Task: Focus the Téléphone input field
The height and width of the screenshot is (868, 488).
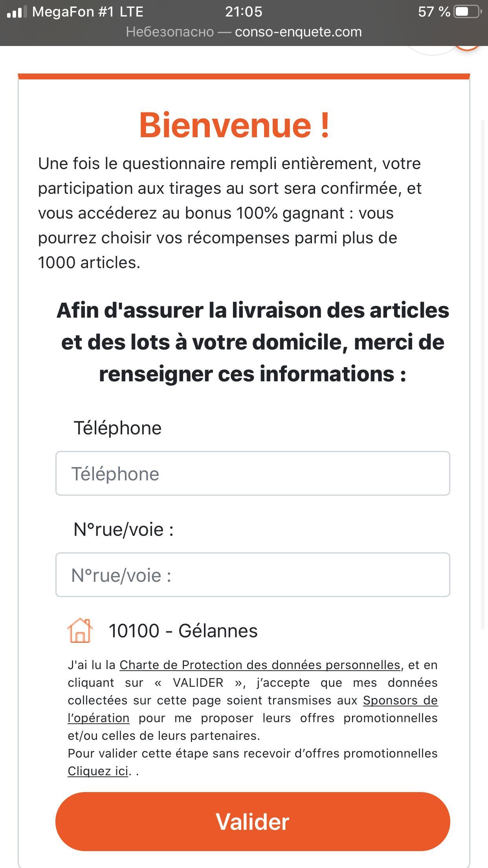Action: point(253,473)
